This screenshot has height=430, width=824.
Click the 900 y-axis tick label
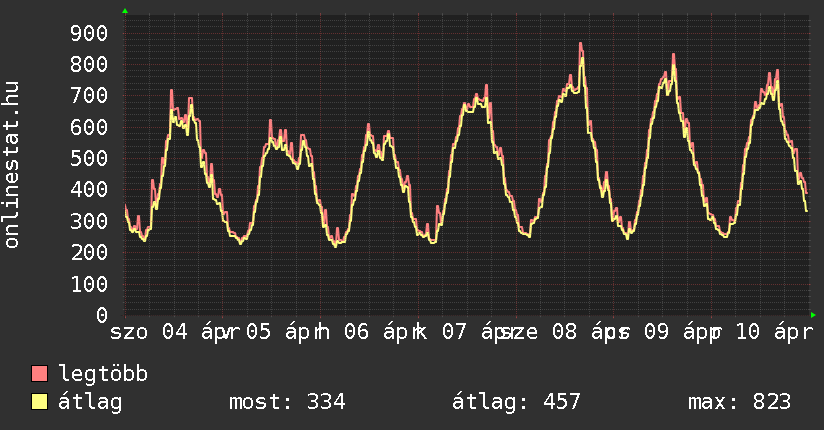[87, 33]
